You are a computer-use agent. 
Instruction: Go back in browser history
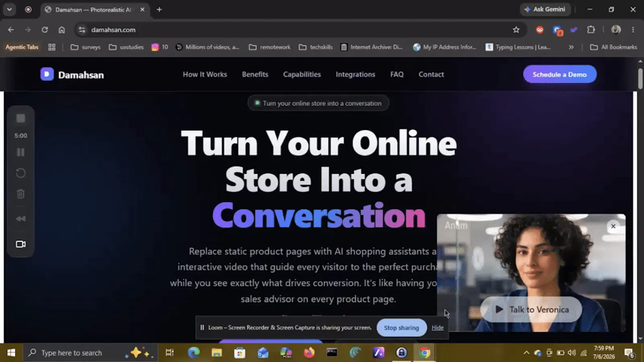(11, 30)
